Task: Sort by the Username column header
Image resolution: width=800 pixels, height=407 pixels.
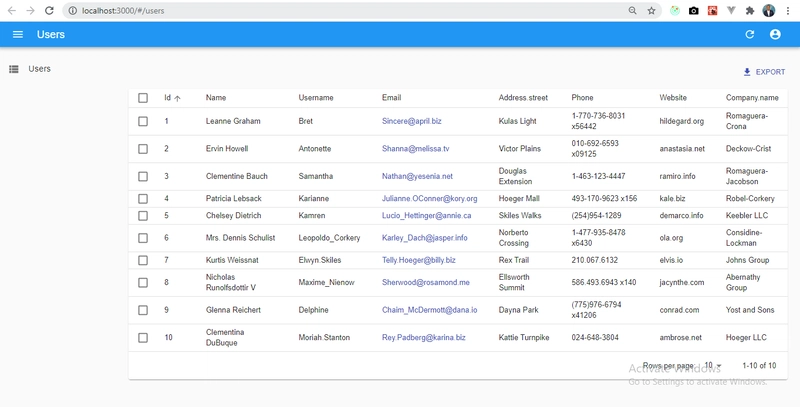Action: (316, 97)
